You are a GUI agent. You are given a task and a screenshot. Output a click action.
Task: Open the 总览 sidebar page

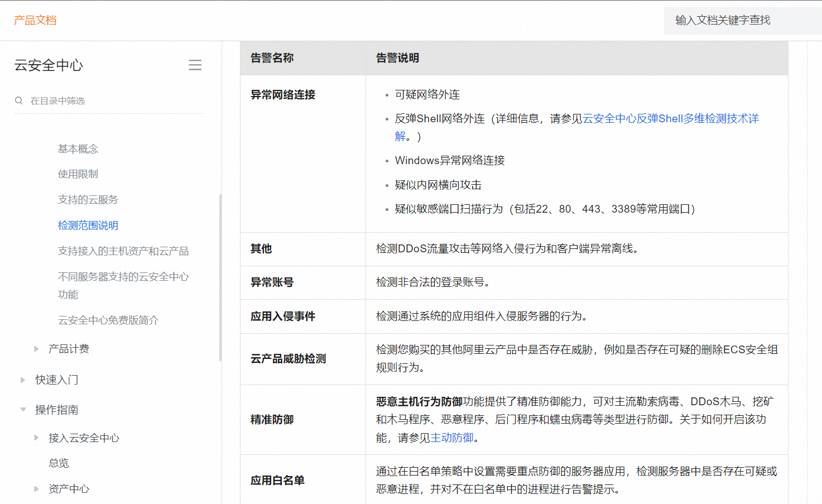[x=59, y=463]
